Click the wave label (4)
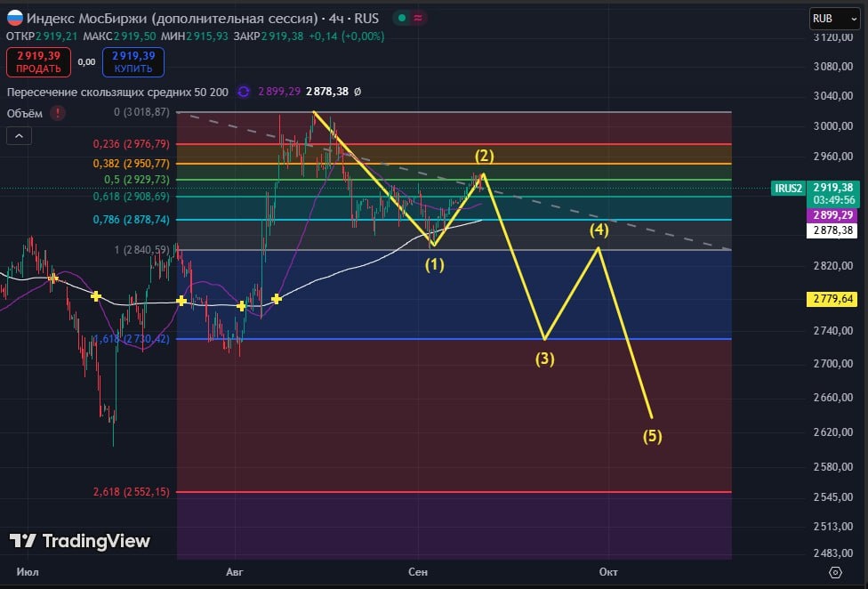This screenshot has height=589, width=868. point(599,230)
